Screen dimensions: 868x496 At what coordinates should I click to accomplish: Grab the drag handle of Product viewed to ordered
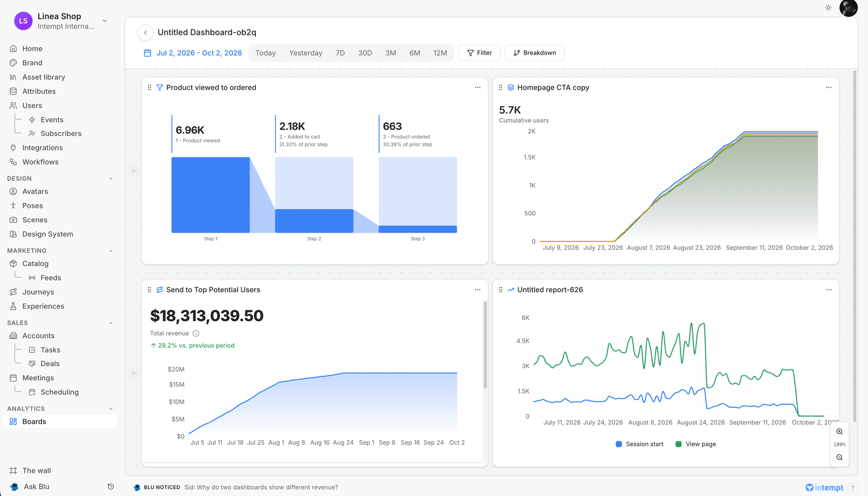point(150,88)
